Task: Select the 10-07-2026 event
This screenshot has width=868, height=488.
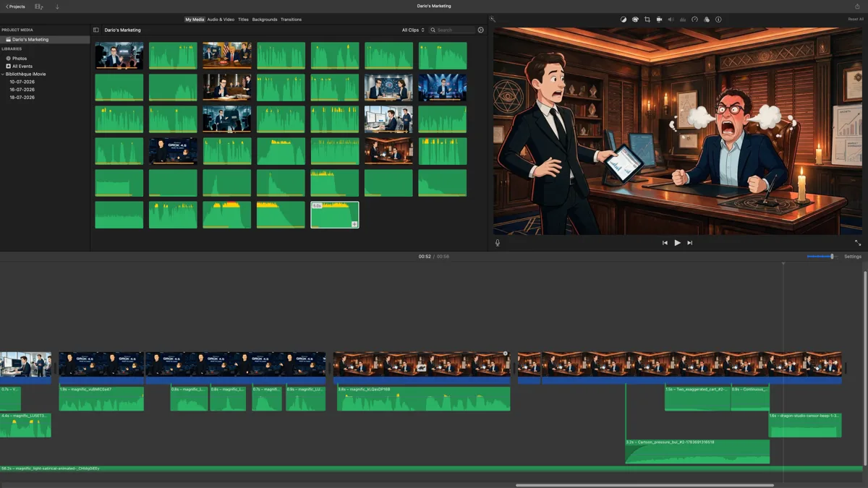Action: coord(22,82)
